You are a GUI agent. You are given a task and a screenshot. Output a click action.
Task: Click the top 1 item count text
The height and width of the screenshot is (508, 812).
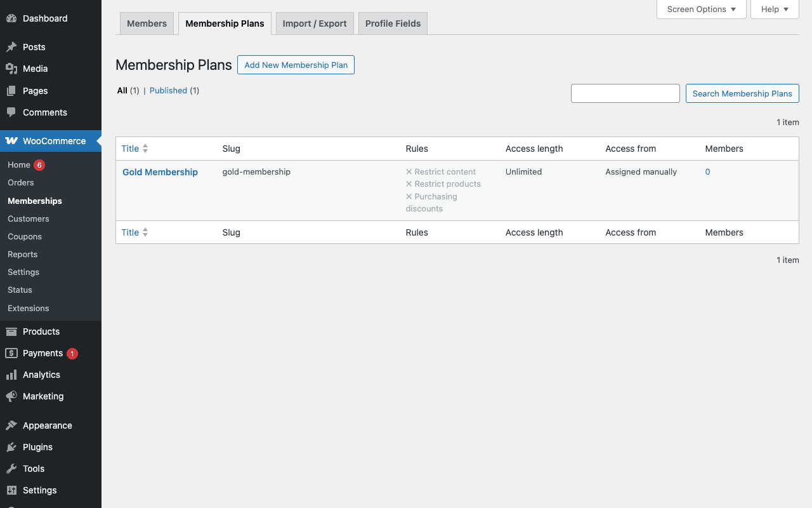(788, 123)
